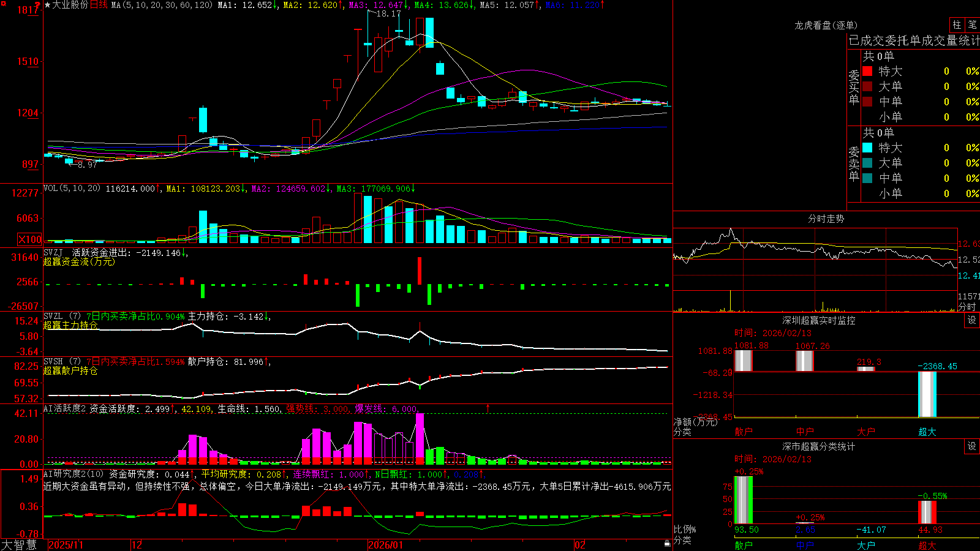Click the star icon beside 大业股份

[48, 5]
